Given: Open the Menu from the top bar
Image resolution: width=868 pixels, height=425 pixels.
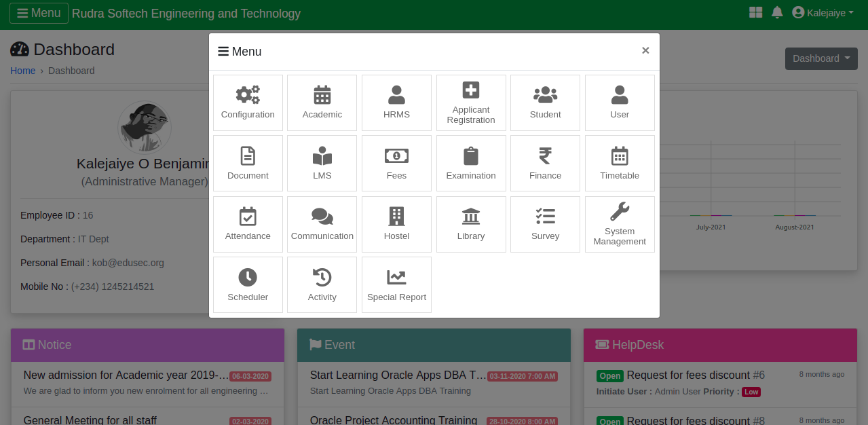Looking at the screenshot, I should 39,12.
